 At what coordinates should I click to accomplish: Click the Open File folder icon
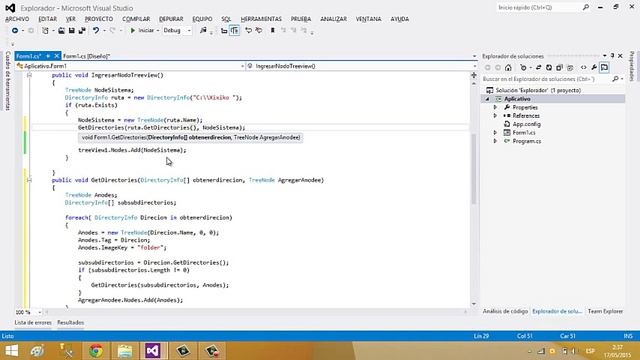[61, 31]
